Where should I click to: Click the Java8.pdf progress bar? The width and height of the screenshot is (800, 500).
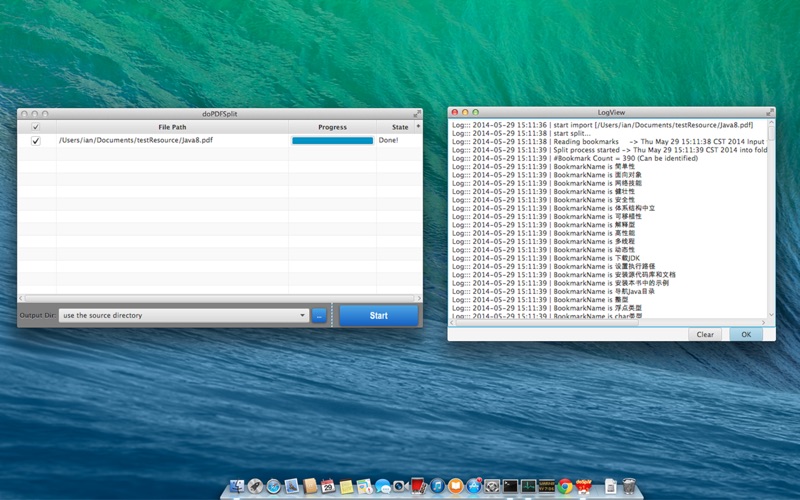pos(332,141)
